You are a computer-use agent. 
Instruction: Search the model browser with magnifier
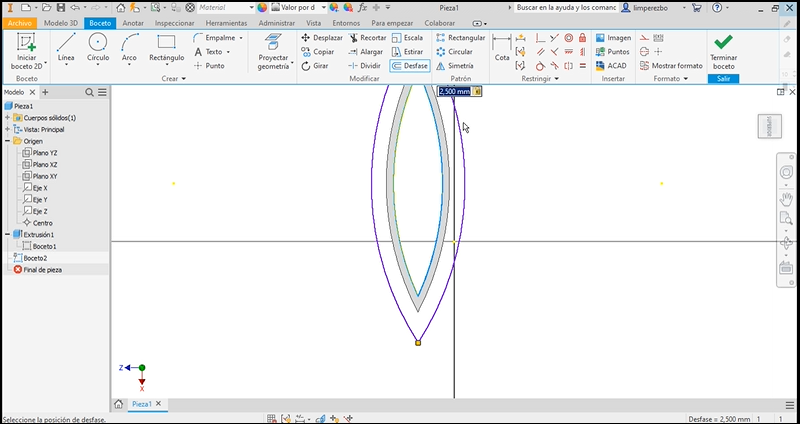point(89,92)
